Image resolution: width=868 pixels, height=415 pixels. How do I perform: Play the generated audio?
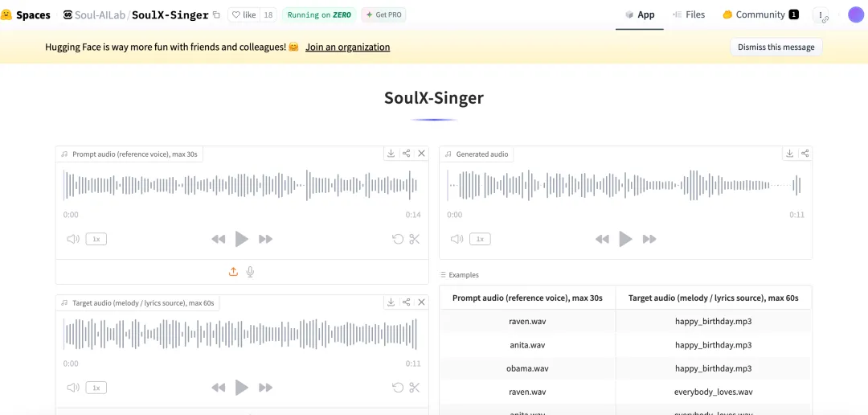625,239
